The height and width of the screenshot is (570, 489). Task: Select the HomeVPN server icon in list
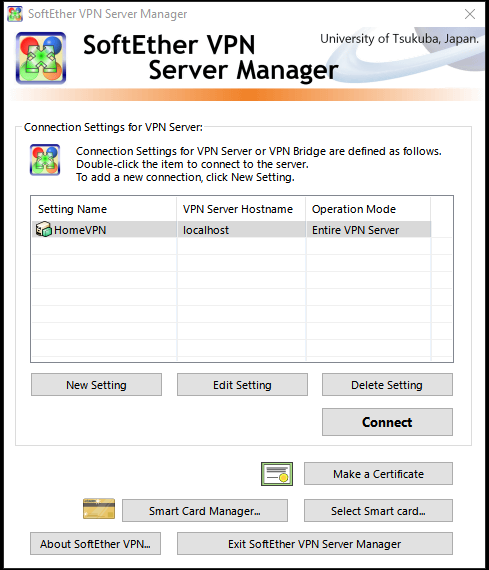(44, 229)
